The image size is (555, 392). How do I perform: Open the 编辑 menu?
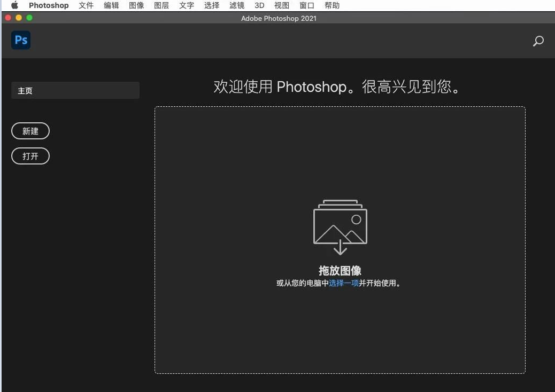coord(111,5)
